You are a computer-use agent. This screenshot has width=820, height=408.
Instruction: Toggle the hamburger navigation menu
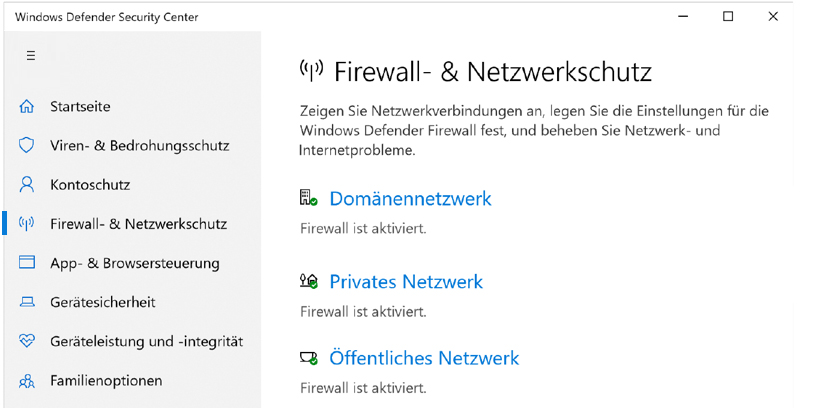(31, 55)
